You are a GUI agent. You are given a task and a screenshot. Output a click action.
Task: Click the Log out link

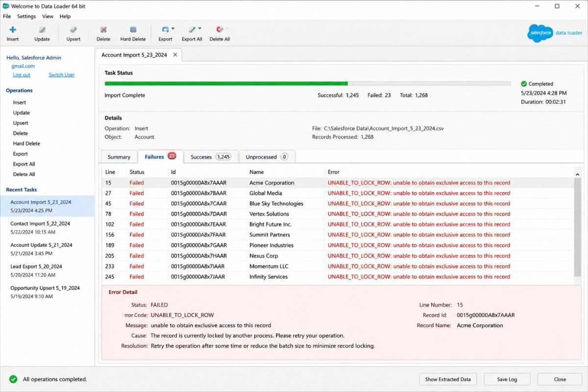(x=22, y=75)
